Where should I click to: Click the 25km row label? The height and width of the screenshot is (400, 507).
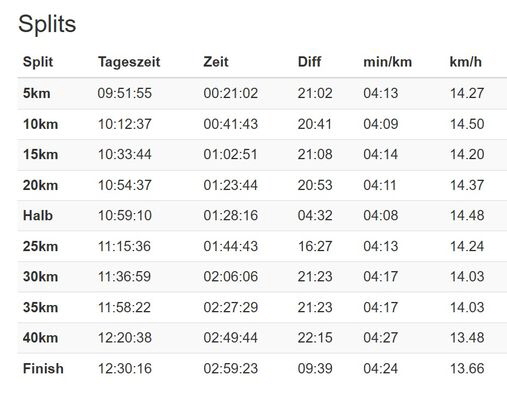click(x=40, y=247)
